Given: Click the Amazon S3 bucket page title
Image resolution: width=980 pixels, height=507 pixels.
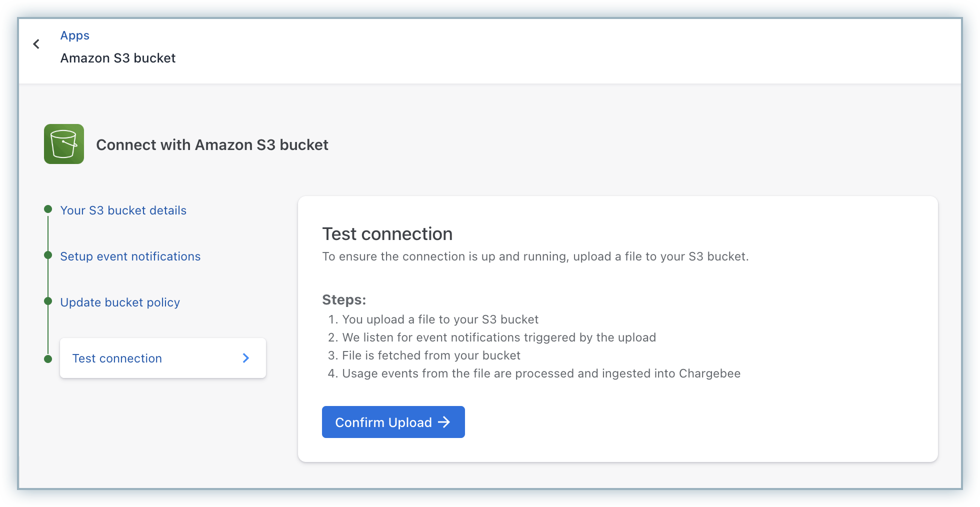Looking at the screenshot, I should pos(118,58).
